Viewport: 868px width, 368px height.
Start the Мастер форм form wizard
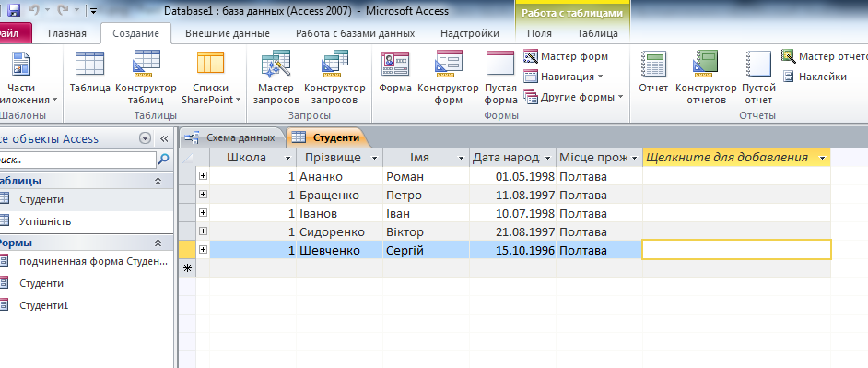point(566,56)
